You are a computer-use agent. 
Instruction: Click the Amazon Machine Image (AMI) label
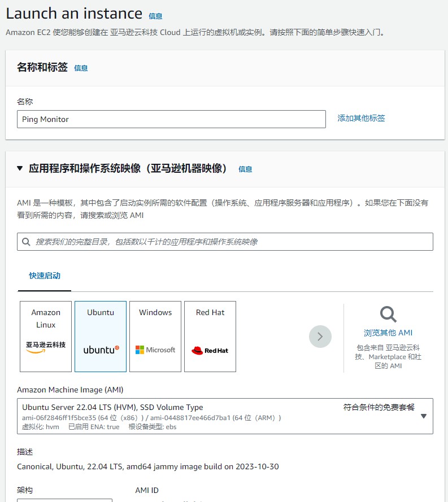click(x=70, y=390)
